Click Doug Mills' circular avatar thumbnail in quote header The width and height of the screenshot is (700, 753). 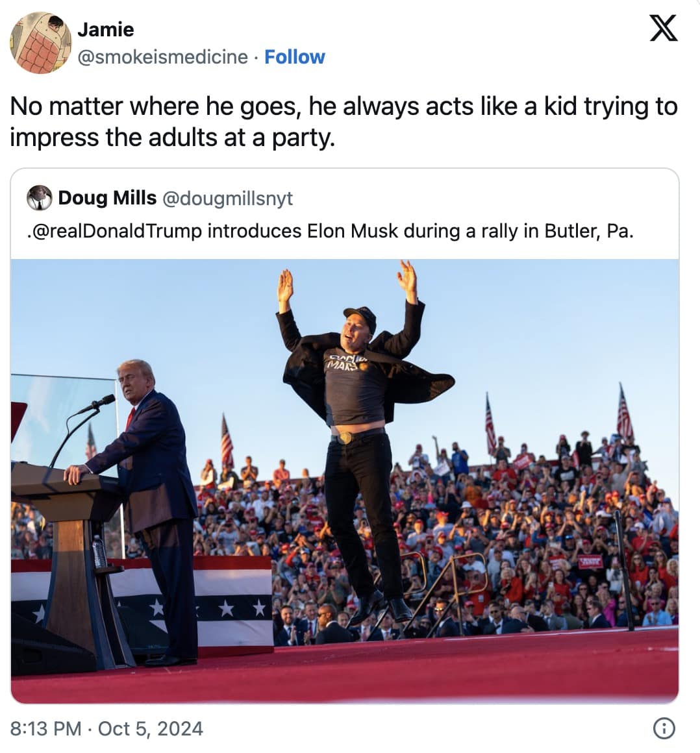[x=38, y=198]
